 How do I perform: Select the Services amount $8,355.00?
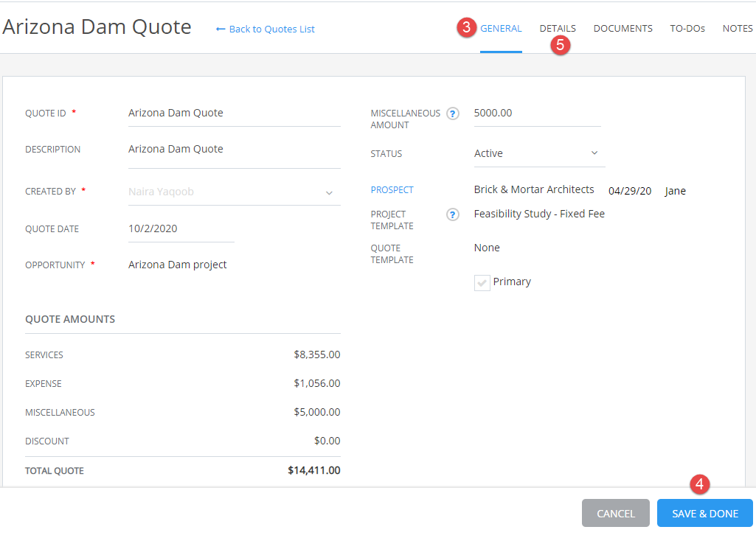[x=316, y=354]
